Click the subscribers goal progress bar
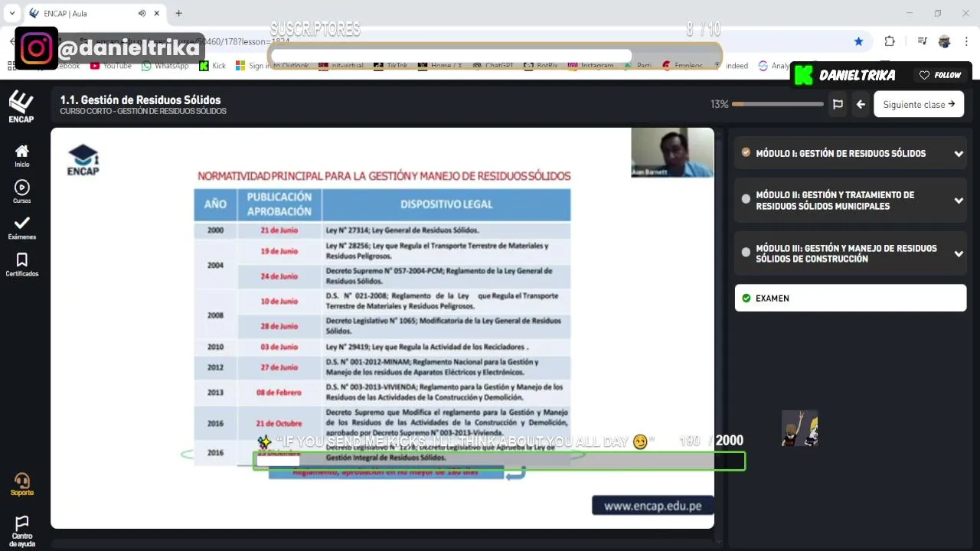The image size is (980, 551). point(495,56)
